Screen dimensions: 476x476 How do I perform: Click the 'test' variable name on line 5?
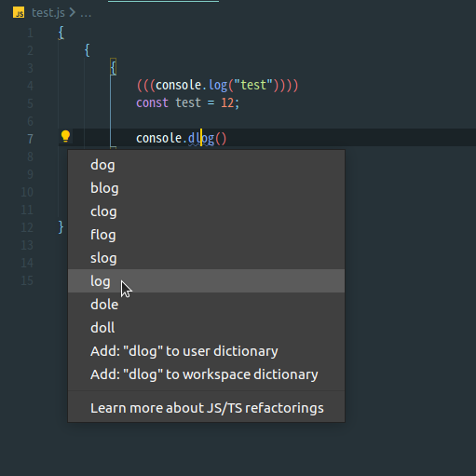pyautogui.click(x=188, y=102)
